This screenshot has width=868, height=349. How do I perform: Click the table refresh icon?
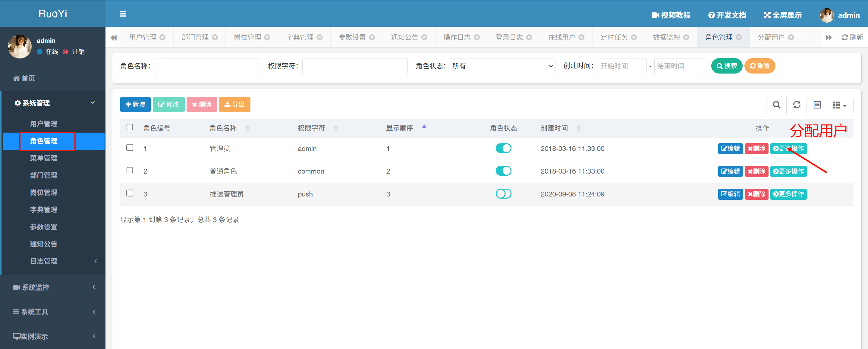(x=797, y=105)
